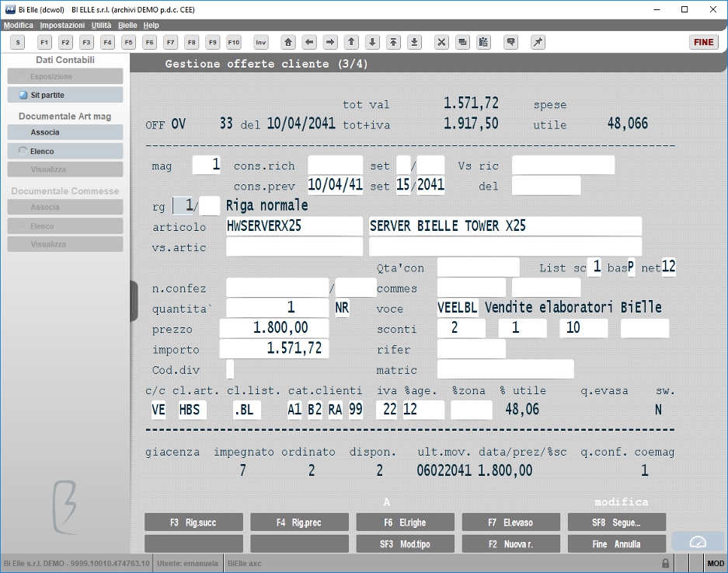Click the SF8 Segue... button
This screenshot has width=728, height=573.
tap(617, 522)
